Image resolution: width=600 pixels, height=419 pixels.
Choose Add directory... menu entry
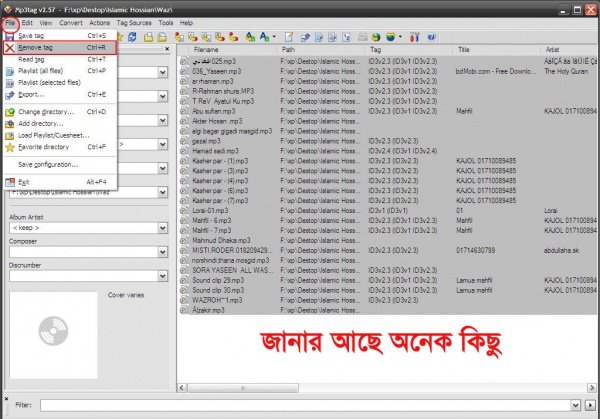point(60,124)
